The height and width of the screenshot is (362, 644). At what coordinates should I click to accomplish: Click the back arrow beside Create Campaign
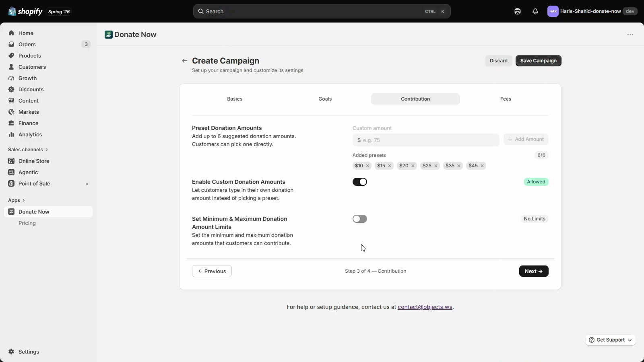pyautogui.click(x=185, y=61)
